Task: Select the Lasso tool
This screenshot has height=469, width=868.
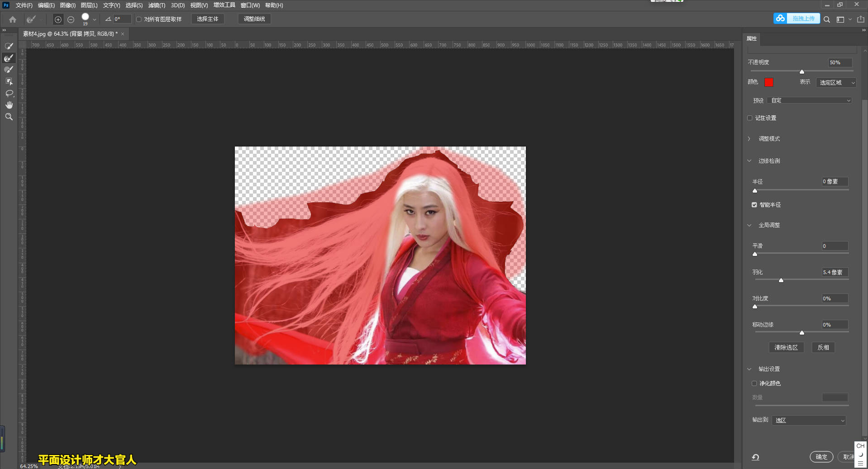Action: (9, 93)
